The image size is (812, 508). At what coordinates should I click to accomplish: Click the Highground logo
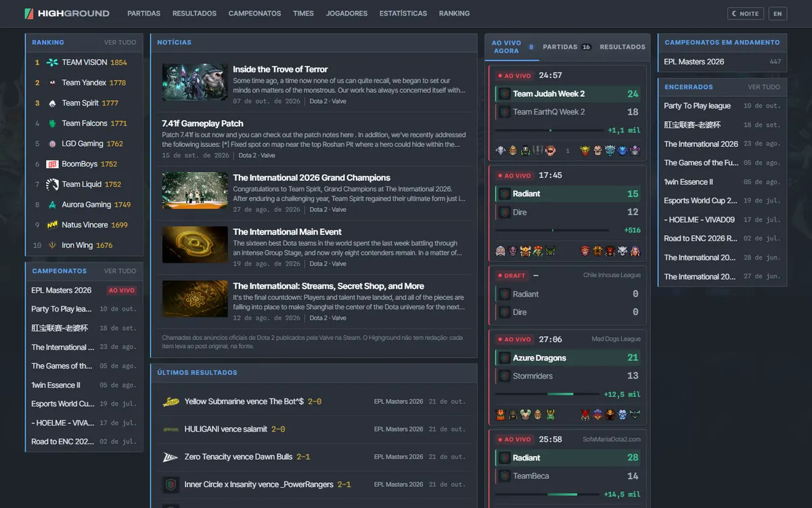pyautogui.click(x=66, y=13)
